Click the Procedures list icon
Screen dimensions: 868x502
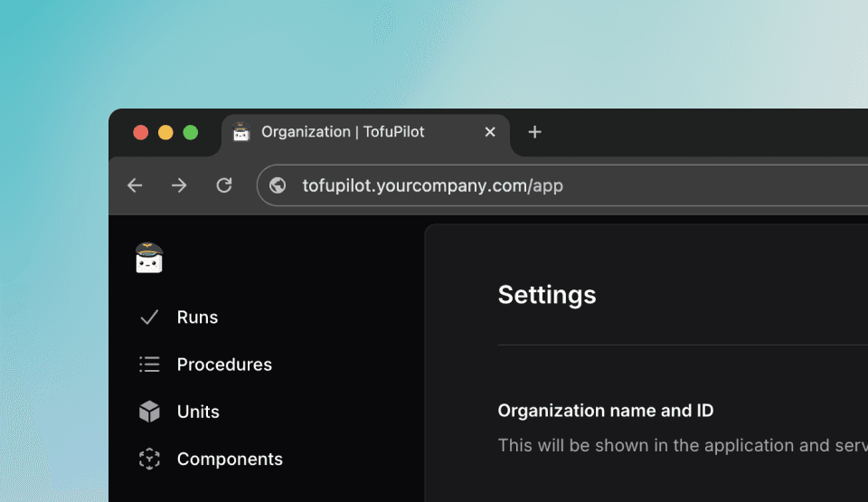tap(149, 364)
